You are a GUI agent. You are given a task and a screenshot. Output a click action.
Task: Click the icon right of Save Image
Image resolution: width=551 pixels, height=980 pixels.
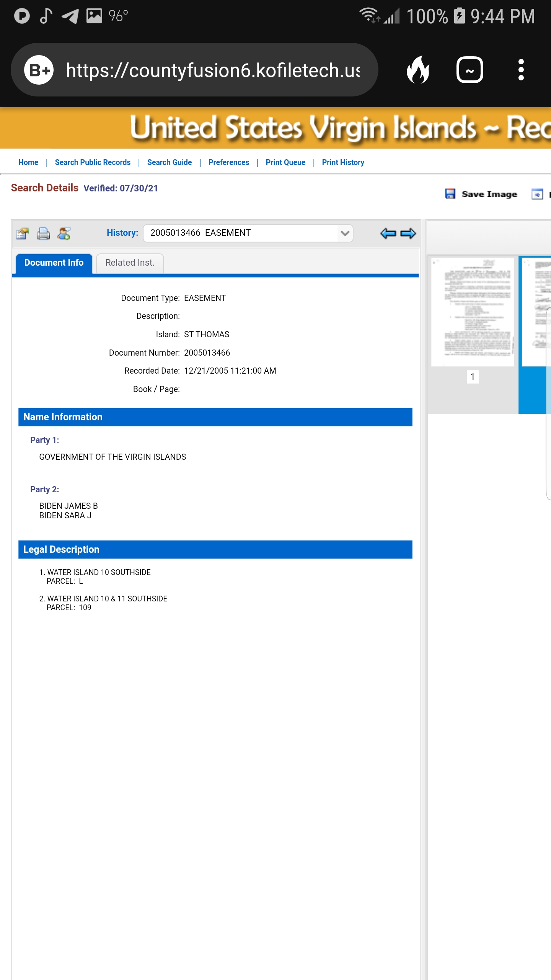[537, 194]
